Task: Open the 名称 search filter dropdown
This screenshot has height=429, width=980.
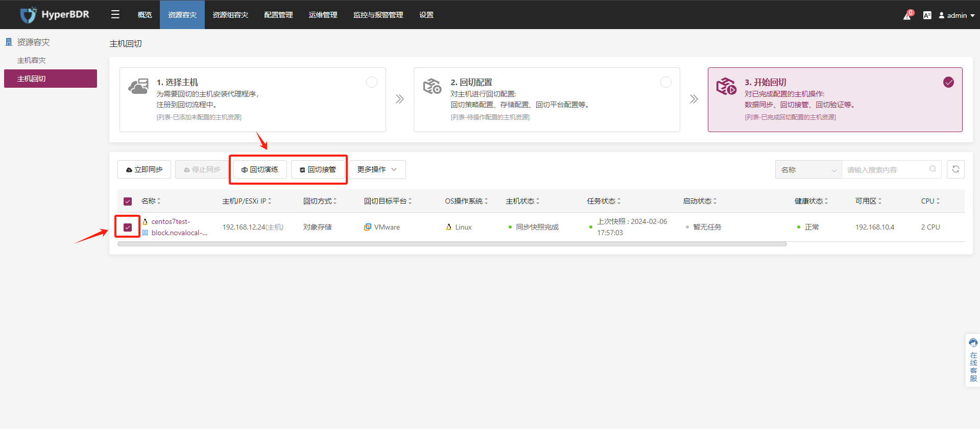Action: (808, 169)
